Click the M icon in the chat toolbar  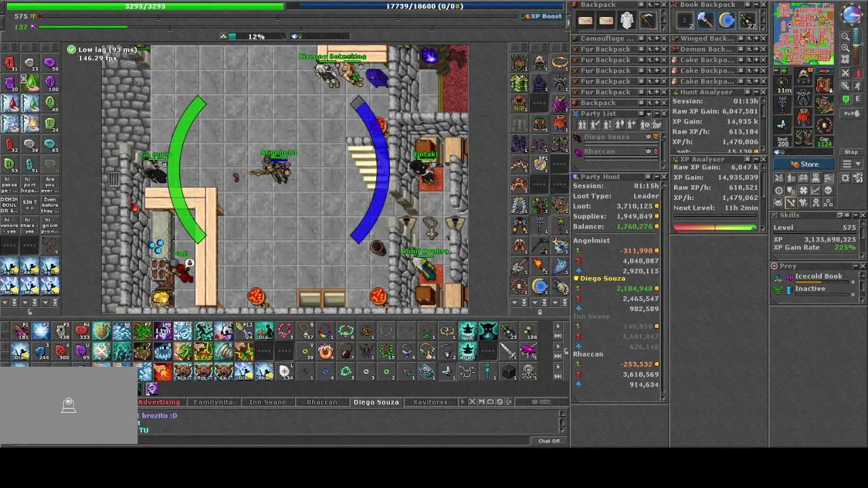pos(481,402)
